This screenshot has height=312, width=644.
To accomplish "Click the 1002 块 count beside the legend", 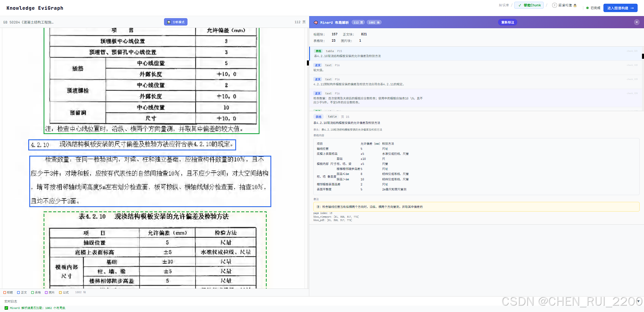I will pos(80,293).
